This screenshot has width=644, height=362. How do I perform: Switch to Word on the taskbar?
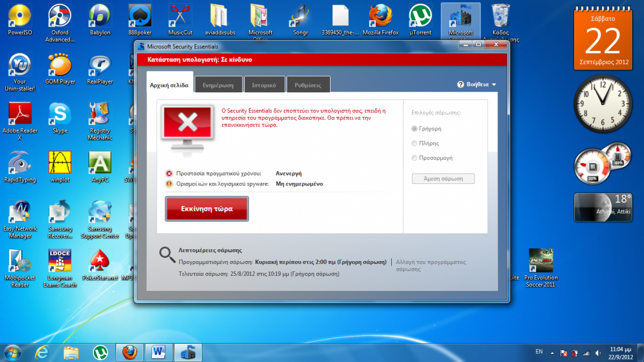point(159,352)
